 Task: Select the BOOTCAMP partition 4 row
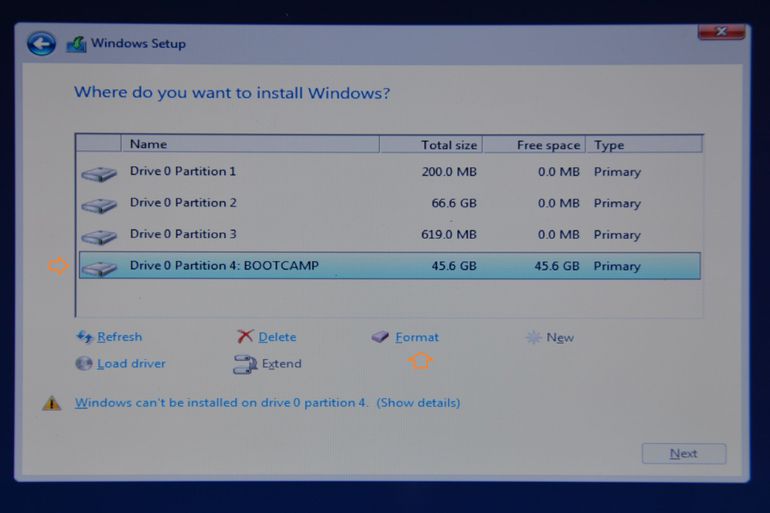[388, 266]
